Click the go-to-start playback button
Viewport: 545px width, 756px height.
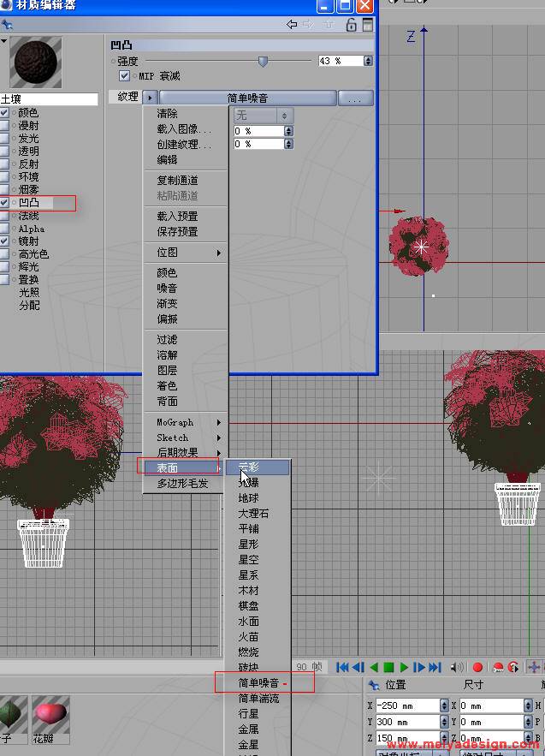point(342,667)
